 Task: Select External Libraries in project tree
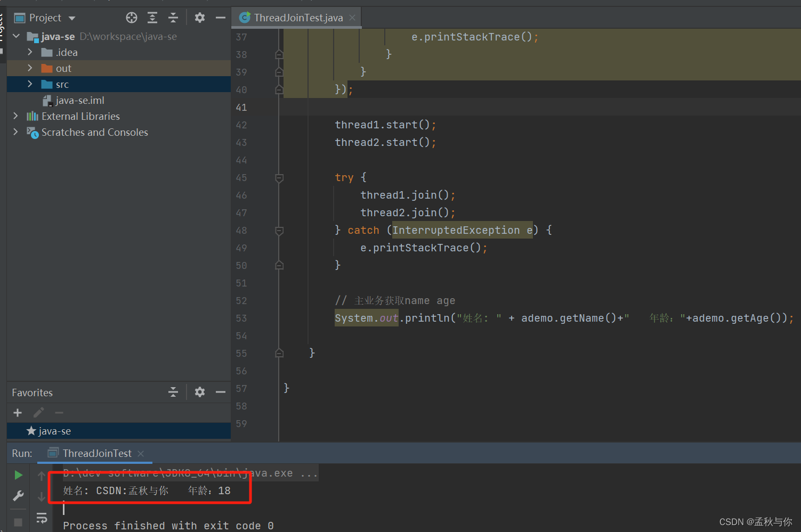[x=74, y=116]
